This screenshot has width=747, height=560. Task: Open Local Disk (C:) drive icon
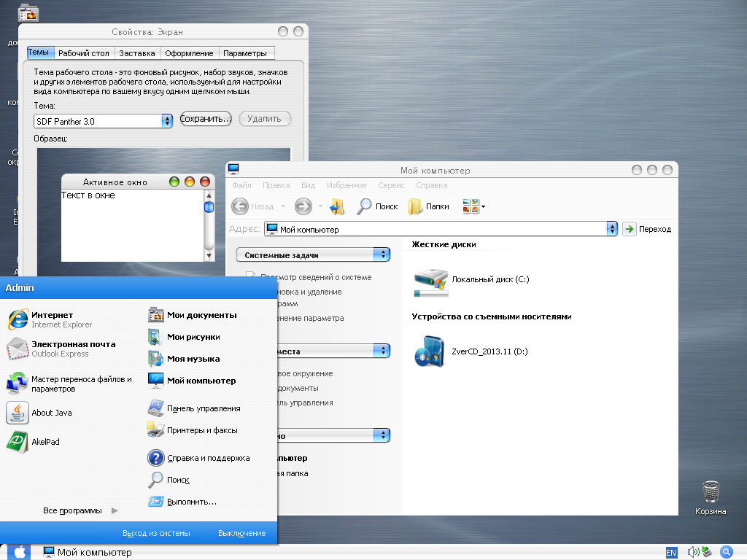pos(430,281)
